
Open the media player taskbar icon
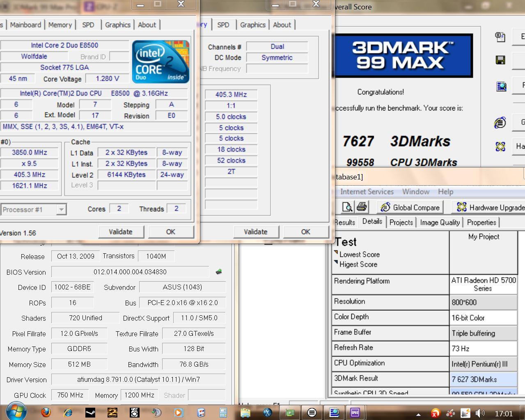179,412
